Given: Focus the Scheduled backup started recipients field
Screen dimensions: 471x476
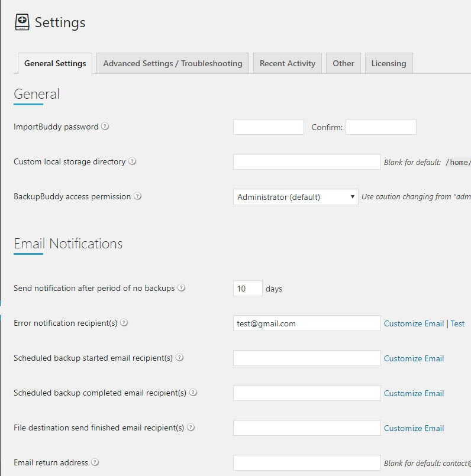Looking at the screenshot, I should [x=307, y=358].
